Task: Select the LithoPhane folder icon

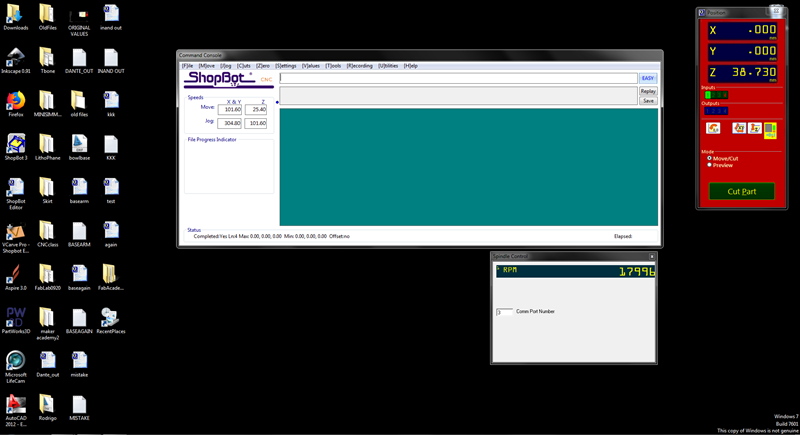Action: click(x=47, y=147)
